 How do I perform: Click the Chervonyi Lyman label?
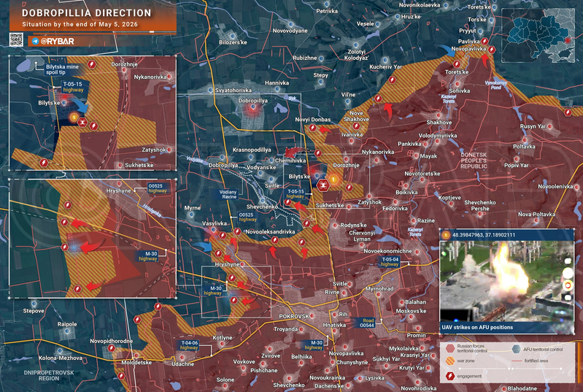pos(362,237)
